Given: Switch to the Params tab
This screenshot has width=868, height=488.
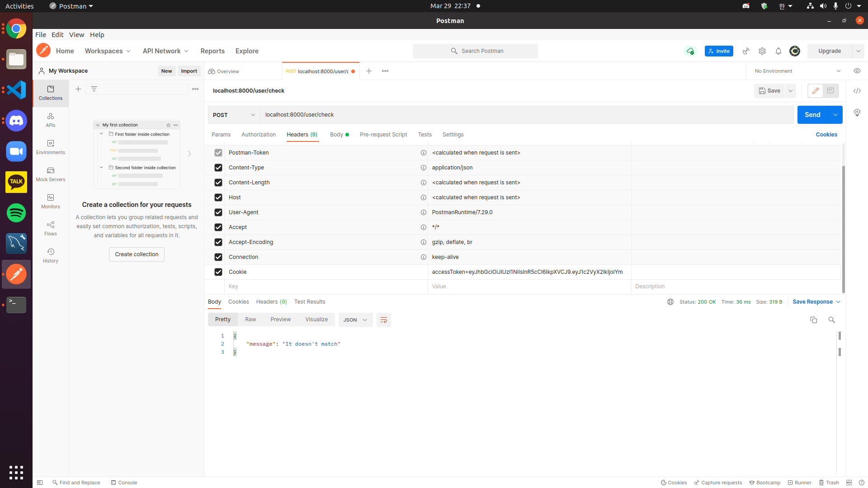Looking at the screenshot, I should 221,135.
